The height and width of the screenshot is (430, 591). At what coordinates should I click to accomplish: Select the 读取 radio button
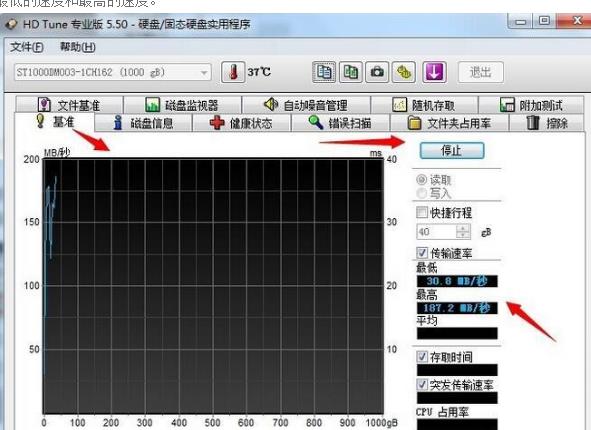click(421, 180)
